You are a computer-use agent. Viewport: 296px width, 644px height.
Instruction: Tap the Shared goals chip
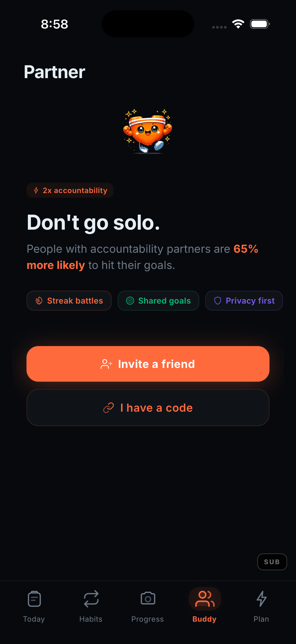(x=158, y=301)
